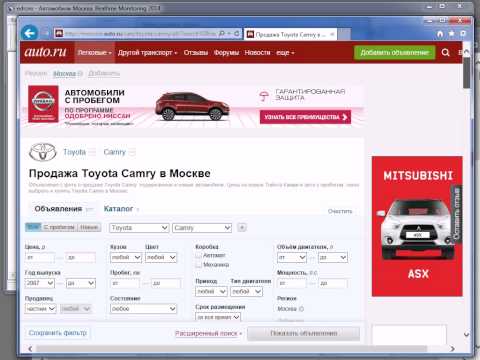Image resolution: width=480 pixels, height=360 pixels.
Task: Open the Кузов body type dropdown
Action: (126, 257)
